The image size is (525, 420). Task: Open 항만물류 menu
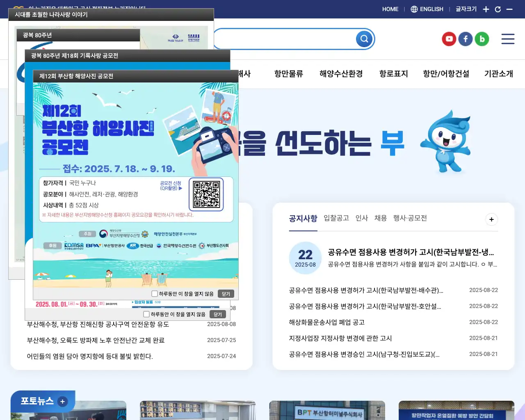[289, 74]
